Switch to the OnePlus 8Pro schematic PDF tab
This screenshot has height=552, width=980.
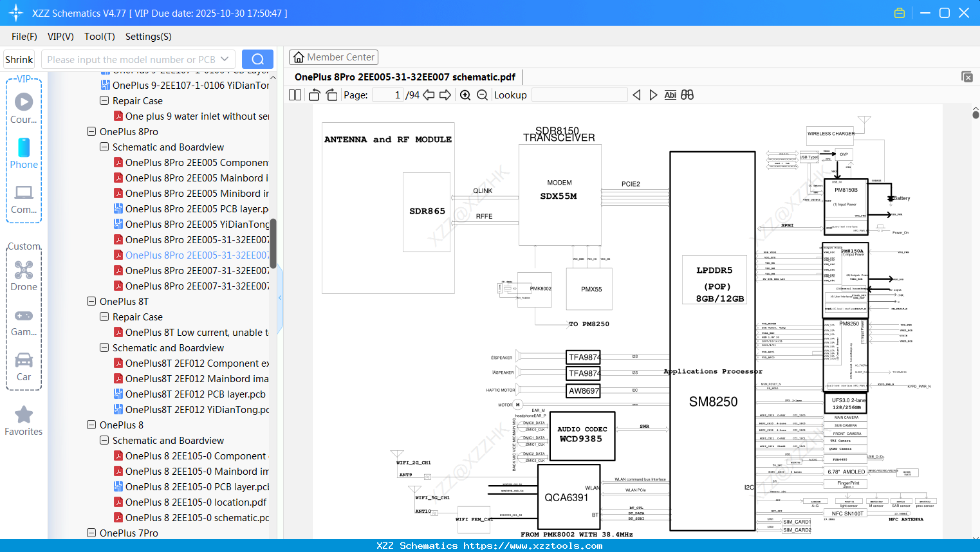[x=404, y=77]
